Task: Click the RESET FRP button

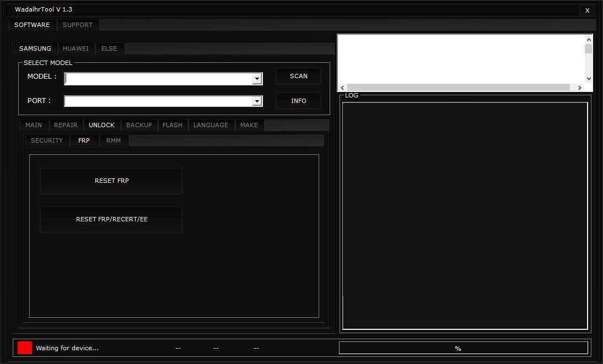Action: (111, 181)
